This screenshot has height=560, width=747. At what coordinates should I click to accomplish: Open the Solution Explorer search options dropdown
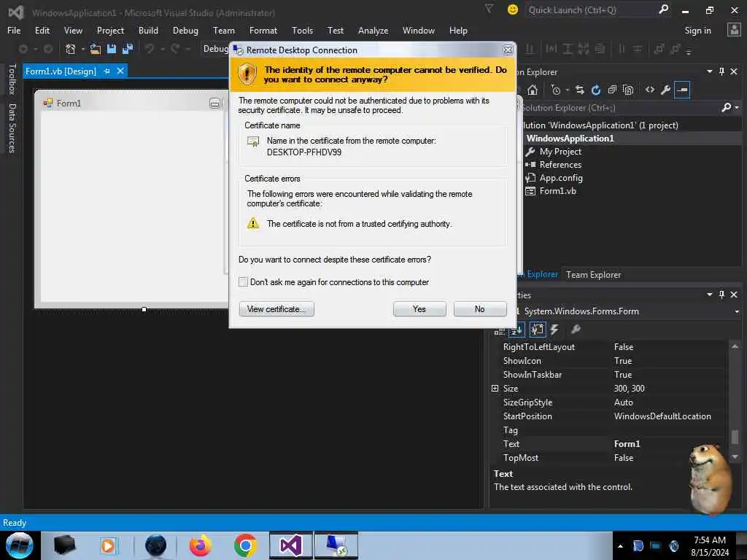coord(737,108)
